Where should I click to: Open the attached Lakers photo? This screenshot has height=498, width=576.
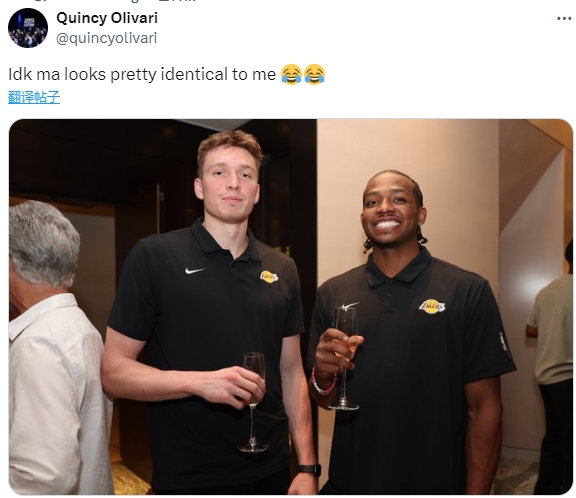click(x=291, y=307)
